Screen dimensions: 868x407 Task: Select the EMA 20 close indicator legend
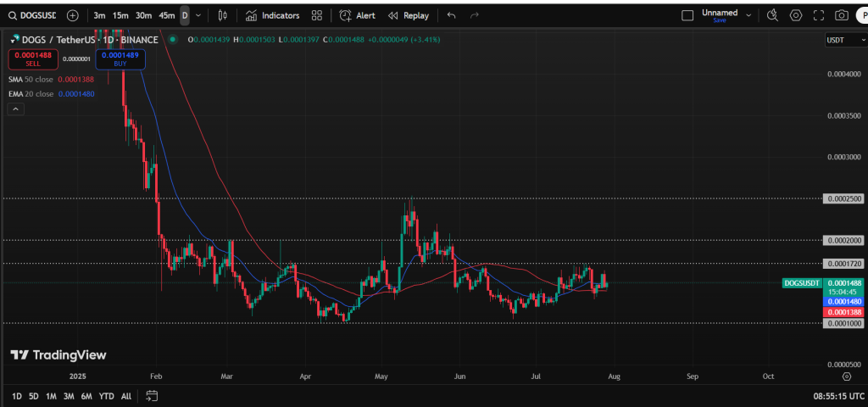(51, 94)
